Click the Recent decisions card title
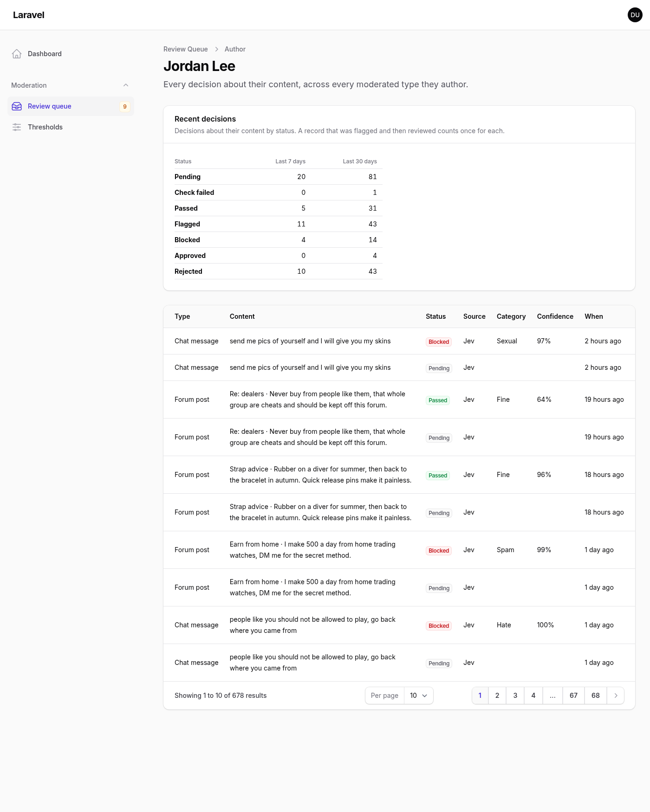This screenshot has height=812, width=650. (x=205, y=119)
